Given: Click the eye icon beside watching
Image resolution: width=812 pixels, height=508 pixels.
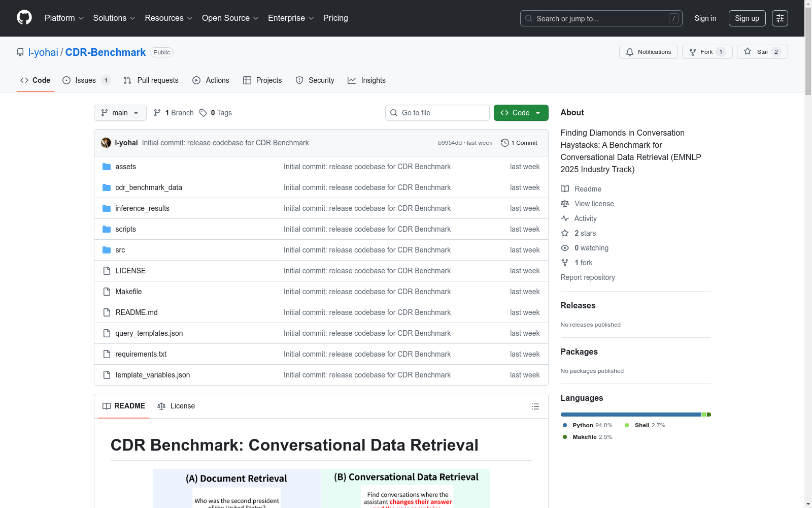Looking at the screenshot, I should point(565,248).
